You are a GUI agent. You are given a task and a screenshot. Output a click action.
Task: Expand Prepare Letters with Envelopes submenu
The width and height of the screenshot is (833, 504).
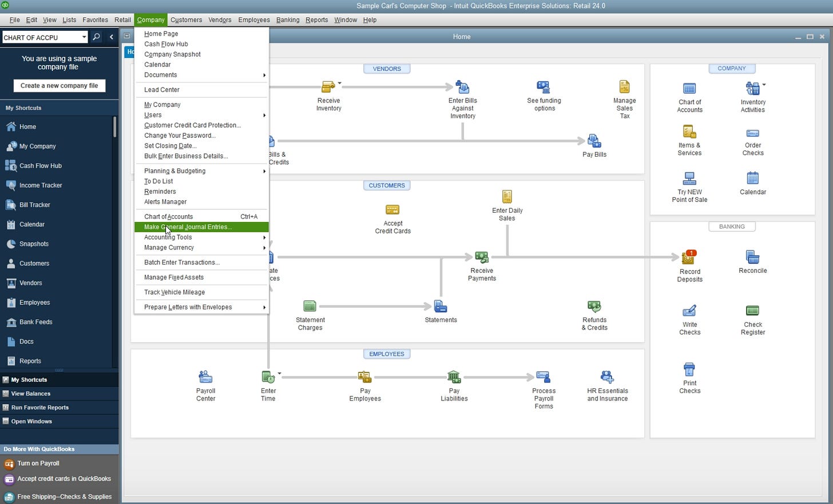point(201,307)
